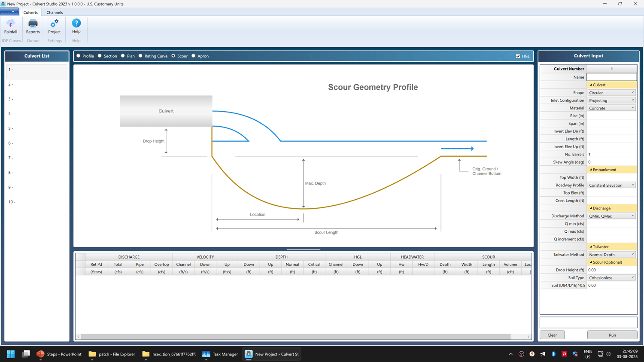Collapse the Embankment section
This screenshot has width=644, height=362.
[x=591, y=170]
